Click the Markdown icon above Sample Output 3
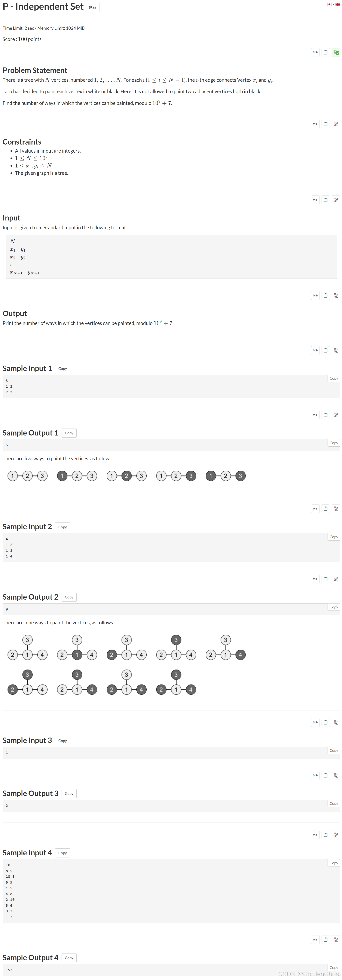Screen dimensions: 342x980 click(315, 775)
